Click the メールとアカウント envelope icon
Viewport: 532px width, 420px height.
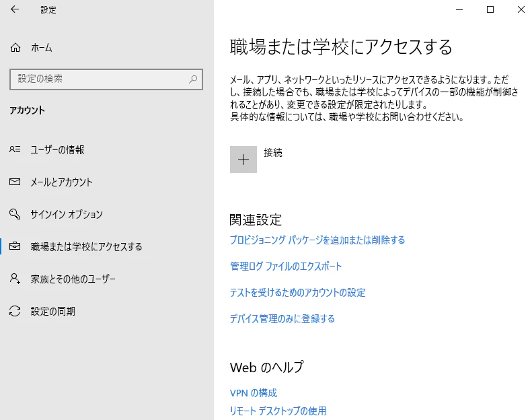coord(15,182)
